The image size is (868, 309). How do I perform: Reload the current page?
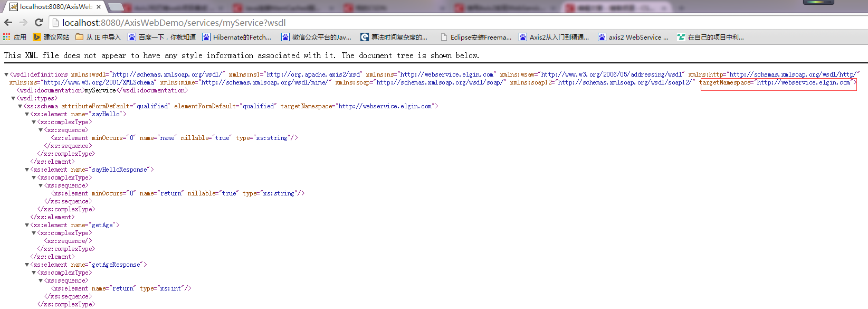click(x=39, y=22)
